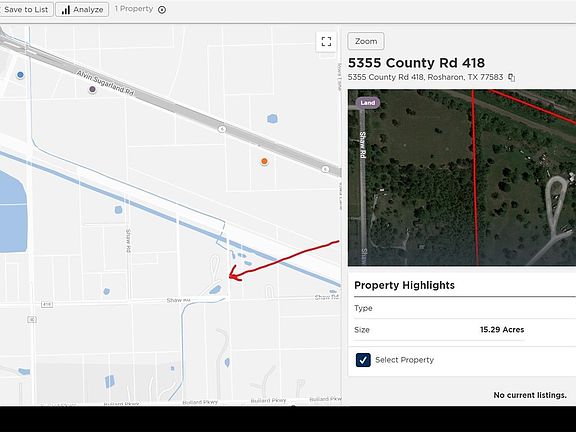
Task: Click Alvin Sugarland Rd label on map
Action: click(105, 83)
